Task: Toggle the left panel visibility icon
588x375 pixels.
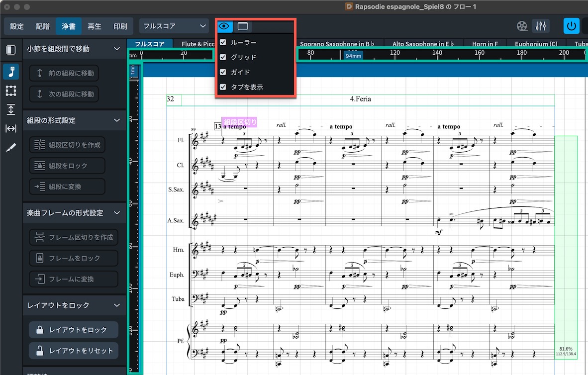Action: (x=11, y=50)
